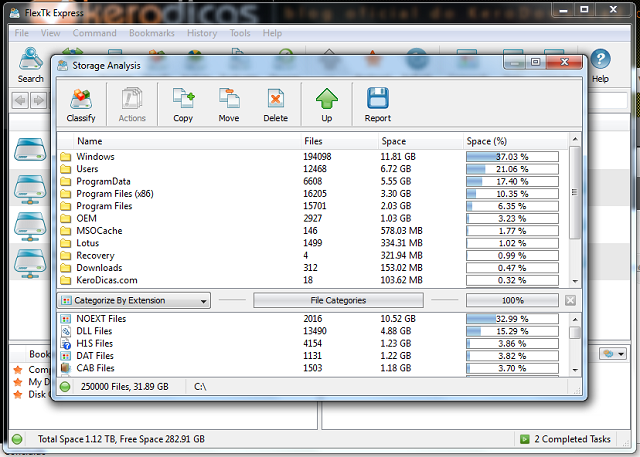
Task: Open the bookmarks panel dropdown button
Action: [613, 353]
